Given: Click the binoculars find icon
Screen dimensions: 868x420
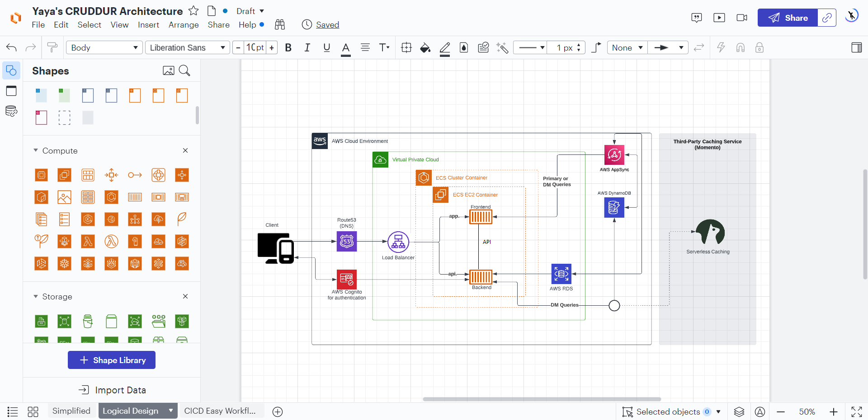Looking at the screenshot, I should pyautogui.click(x=280, y=24).
